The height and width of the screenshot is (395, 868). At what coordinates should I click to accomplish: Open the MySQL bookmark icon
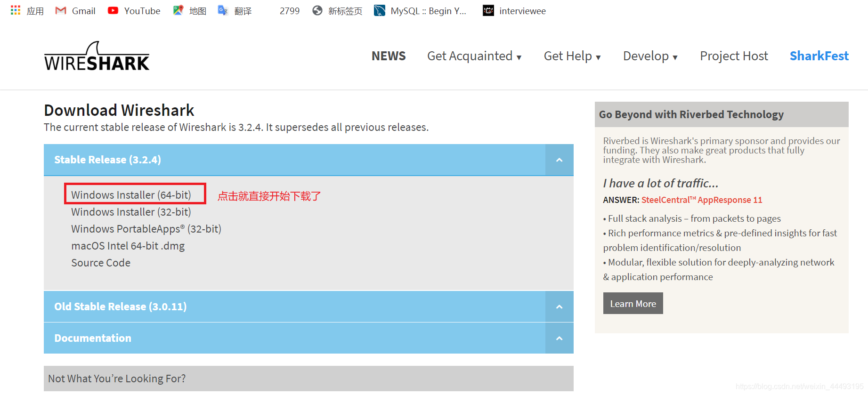pos(380,10)
